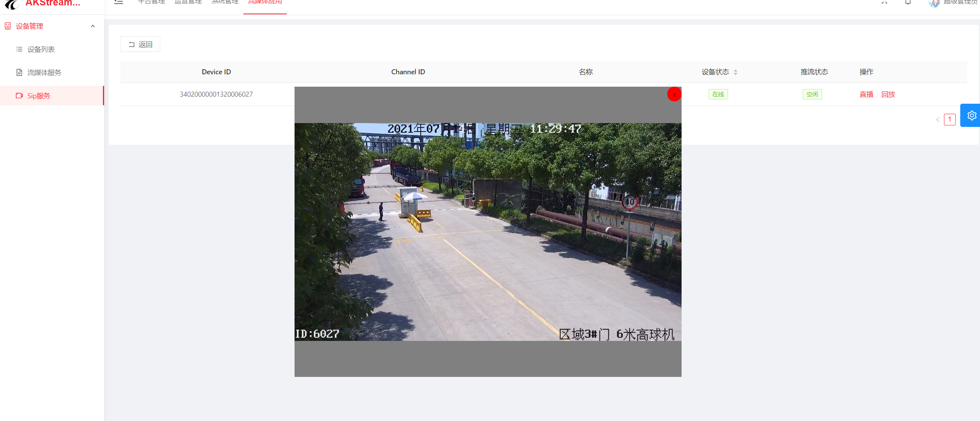Click the 直播 live link
The width and height of the screenshot is (980, 421).
pos(866,94)
